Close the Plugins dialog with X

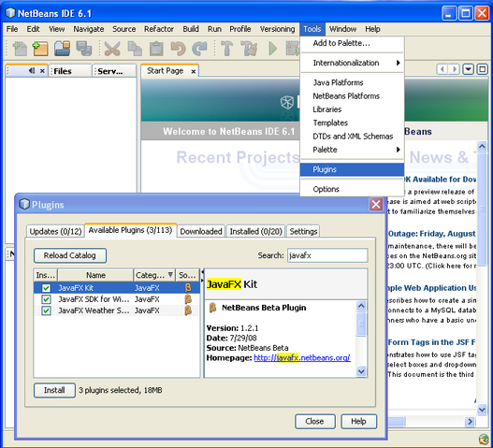[376, 205]
